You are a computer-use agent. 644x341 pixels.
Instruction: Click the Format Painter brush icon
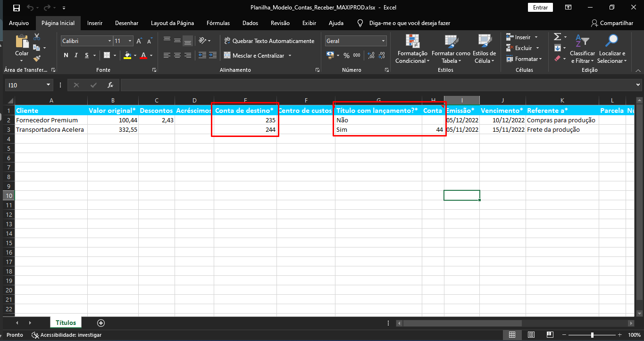tap(37, 58)
